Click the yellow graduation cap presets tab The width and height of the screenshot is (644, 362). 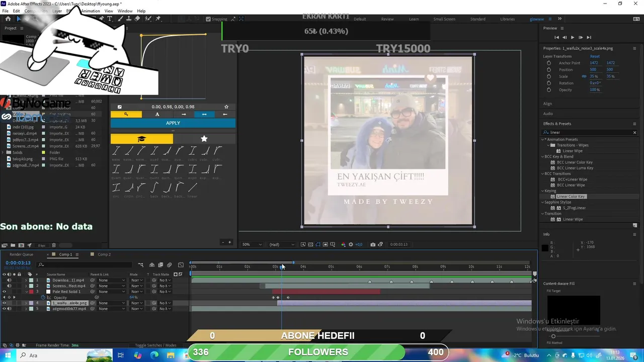click(141, 139)
